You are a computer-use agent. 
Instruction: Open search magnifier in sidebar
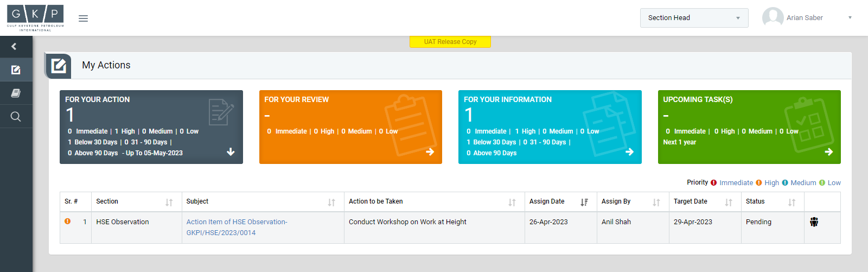[16, 116]
